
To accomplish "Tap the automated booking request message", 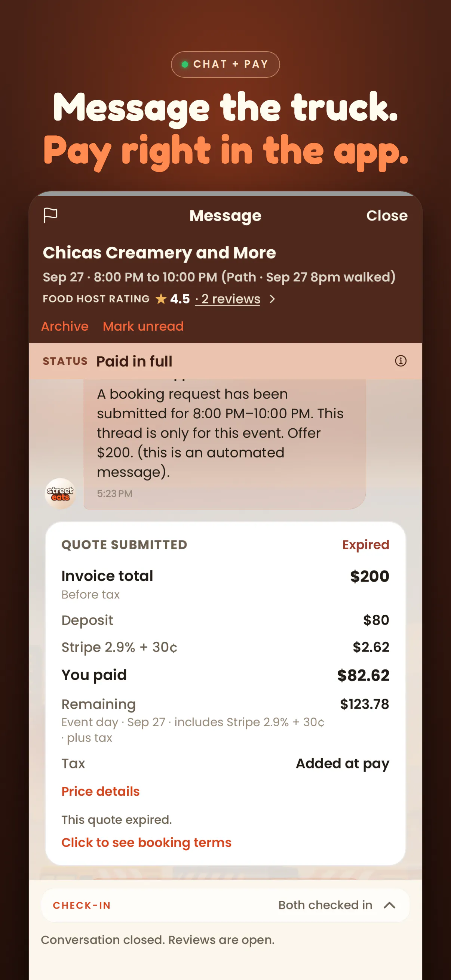I will [224, 444].
